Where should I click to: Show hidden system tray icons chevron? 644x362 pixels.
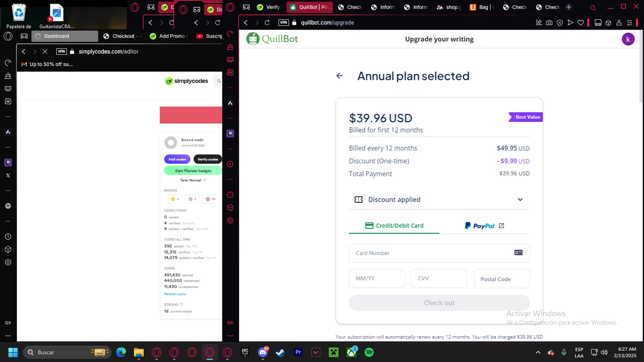(x=538, y=353)
